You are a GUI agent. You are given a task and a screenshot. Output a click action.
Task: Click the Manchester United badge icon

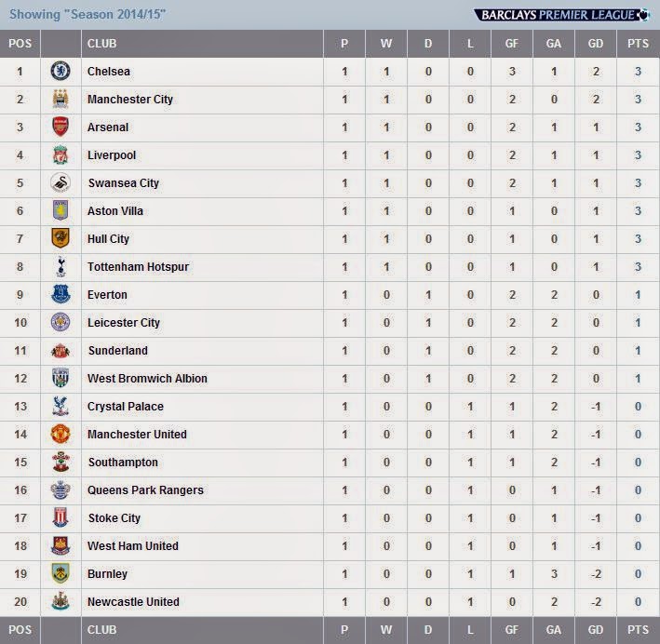tap(61, 434)
